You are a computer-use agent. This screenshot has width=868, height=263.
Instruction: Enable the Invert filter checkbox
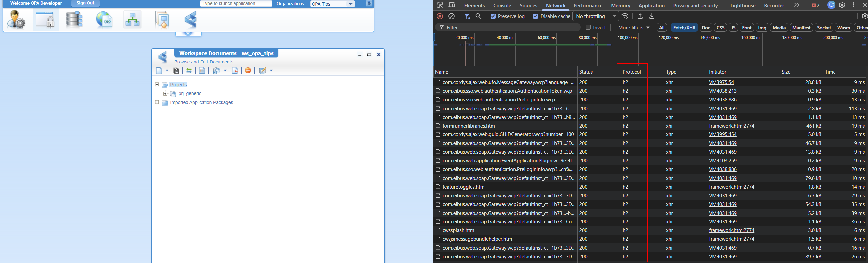point(588,27)
